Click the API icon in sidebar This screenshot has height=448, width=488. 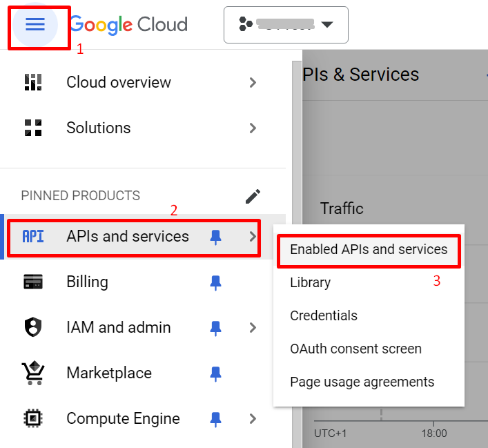pos(33,237)
